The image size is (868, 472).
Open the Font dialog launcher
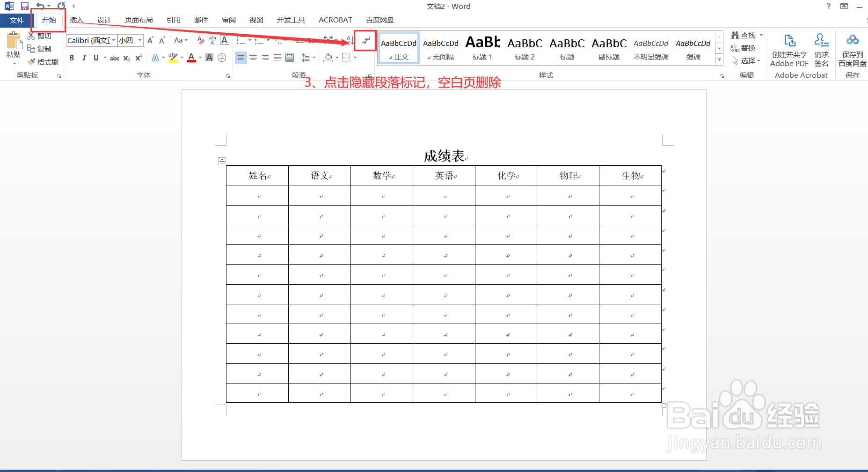click(228, 76)
